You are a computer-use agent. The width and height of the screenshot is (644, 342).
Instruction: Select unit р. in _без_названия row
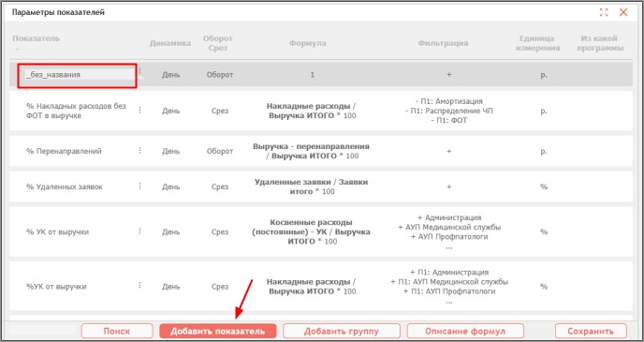544,75
